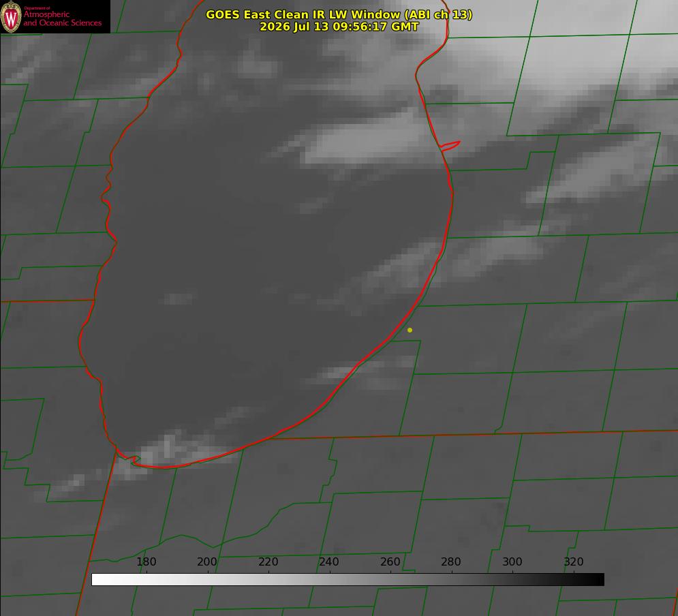Click the 320 colorbar label

(x=574, y=561)
